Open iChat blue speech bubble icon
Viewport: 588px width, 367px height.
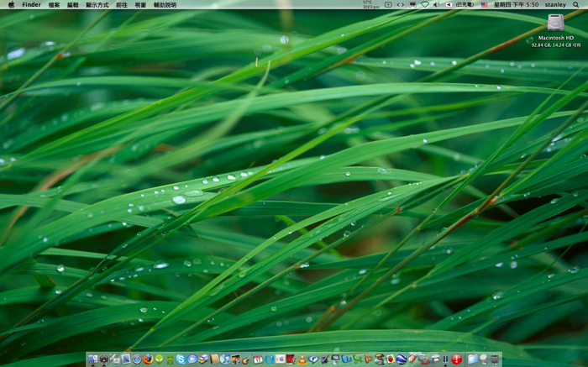192,359
